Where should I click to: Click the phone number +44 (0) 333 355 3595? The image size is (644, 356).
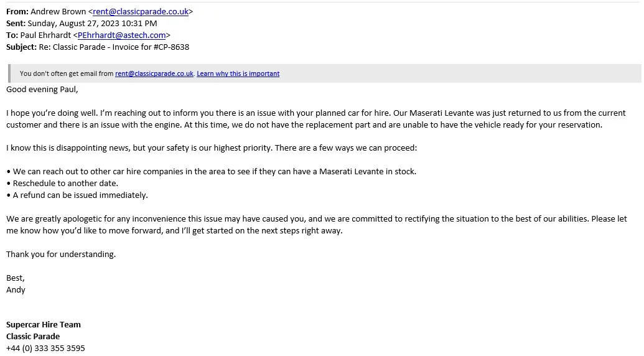(x=45, y=348)
